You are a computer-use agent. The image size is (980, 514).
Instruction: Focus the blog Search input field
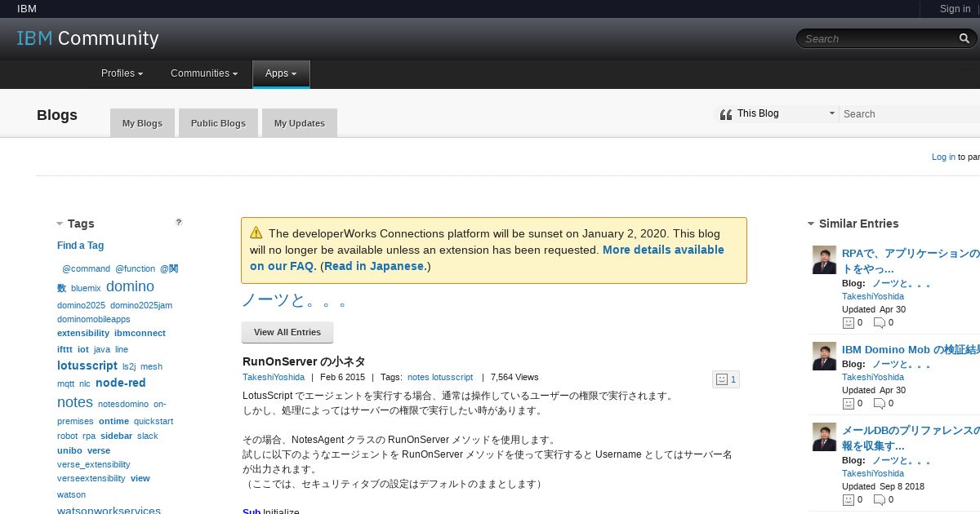[x=910, y=114]
